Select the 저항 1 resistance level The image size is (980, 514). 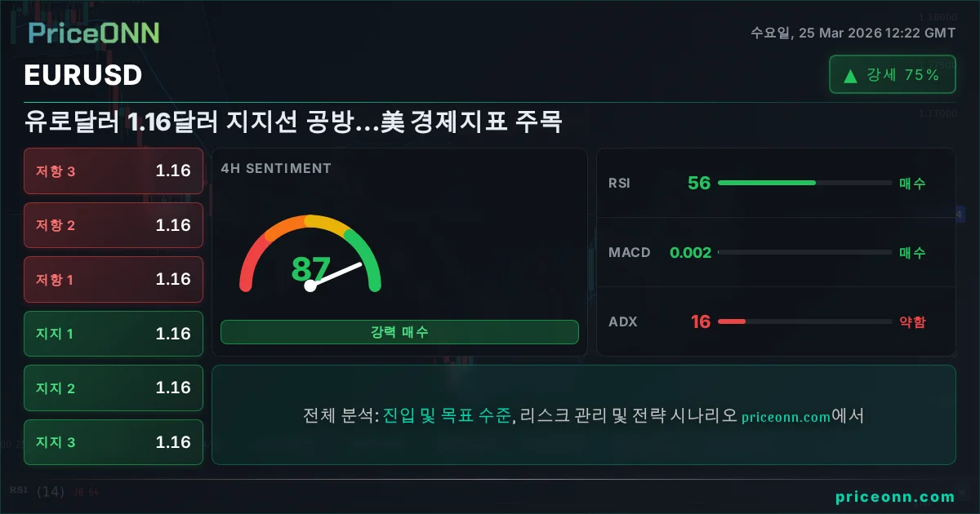114,279
